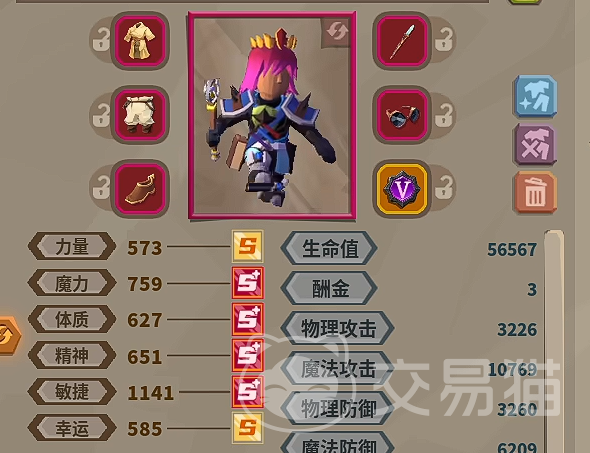Image resolution: width=590 pixels, height=453 pixels.
Task: Select the robe armor equipment slot
Action: [140, 41]
